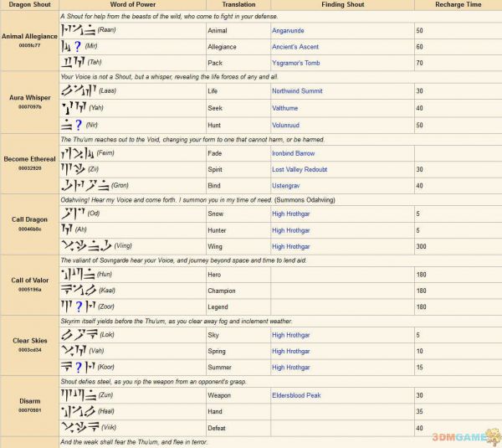Viewport: 502px width, 448px height.
Task: Click the dragon glyph image for Lok
Action: (x=79, y=335)
